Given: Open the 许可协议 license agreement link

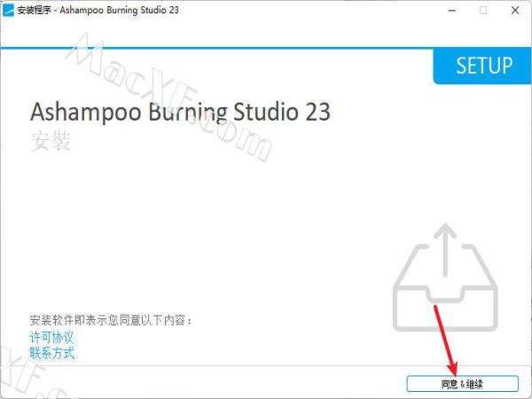Looking at the screenshot, I should 51,337.
